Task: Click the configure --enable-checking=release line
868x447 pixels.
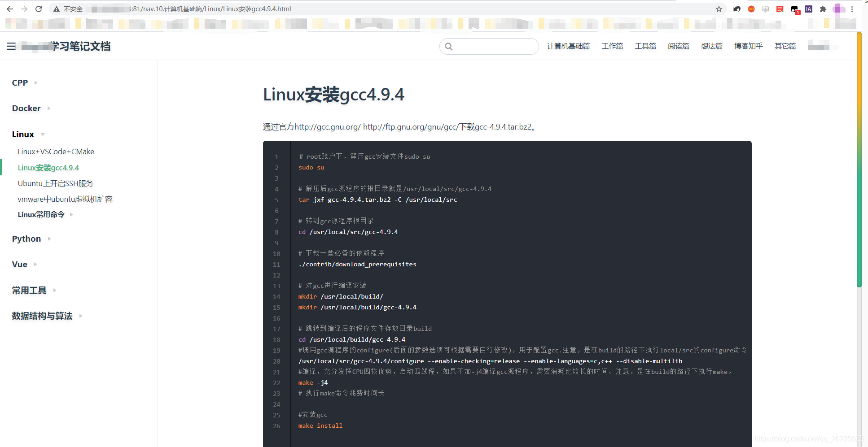Action: (x=490, y=361)
